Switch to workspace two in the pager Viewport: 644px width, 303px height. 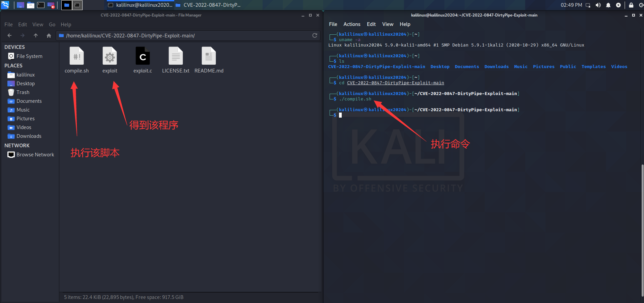(77, 5)
